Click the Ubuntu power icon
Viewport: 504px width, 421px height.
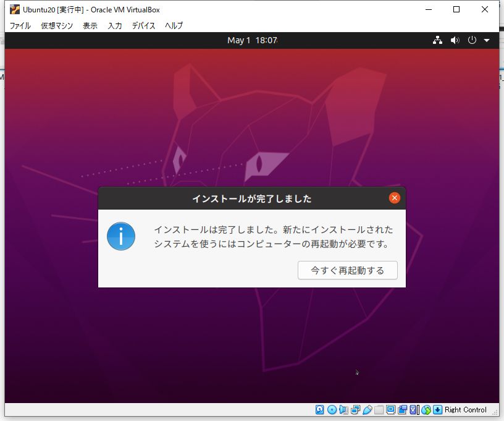pos(472,40)
